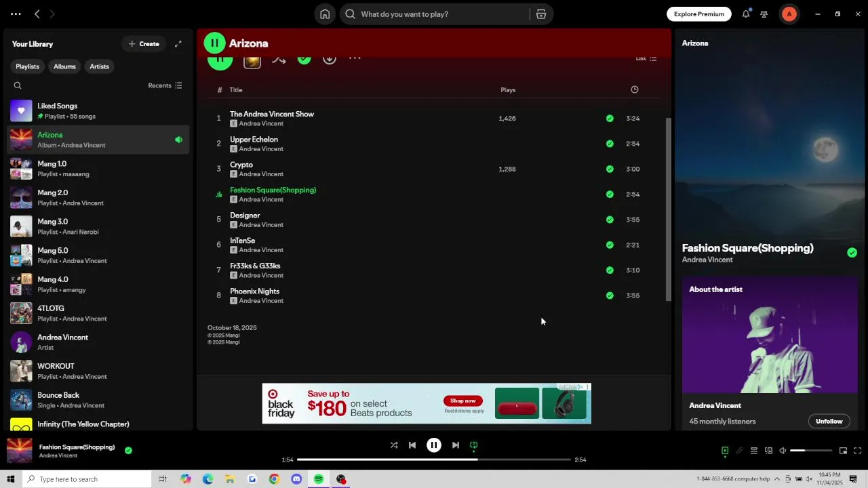The image size is (868, 488).
Task: Toggle repeat in player bar
Action: point(474,445)
